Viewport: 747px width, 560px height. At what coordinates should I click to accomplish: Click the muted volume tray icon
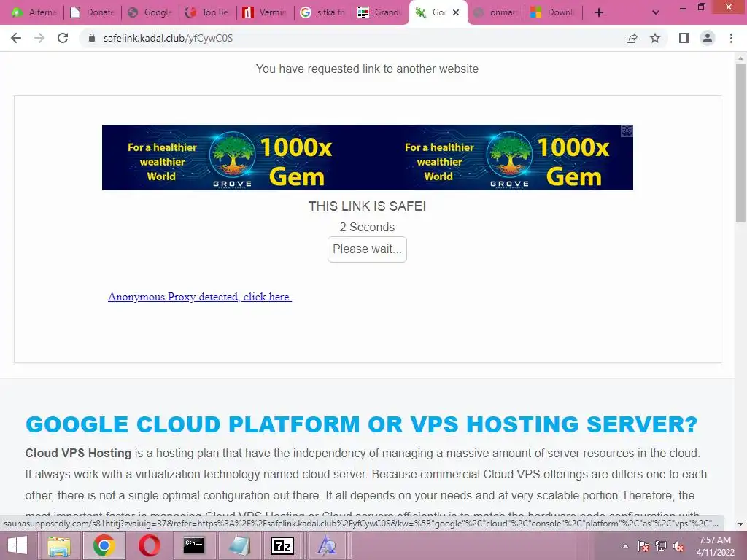[x=678, y=546]
